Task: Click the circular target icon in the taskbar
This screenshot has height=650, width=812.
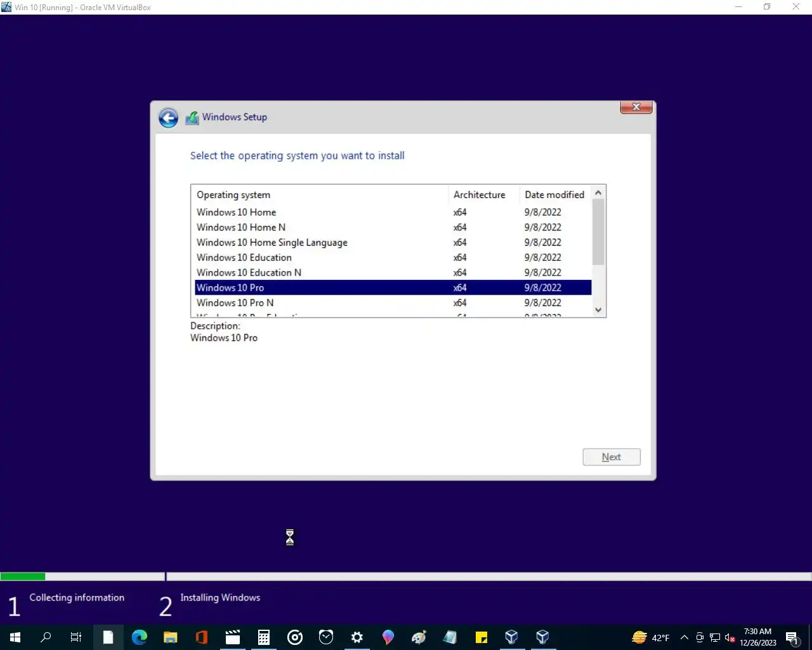Action: (295, 637)
